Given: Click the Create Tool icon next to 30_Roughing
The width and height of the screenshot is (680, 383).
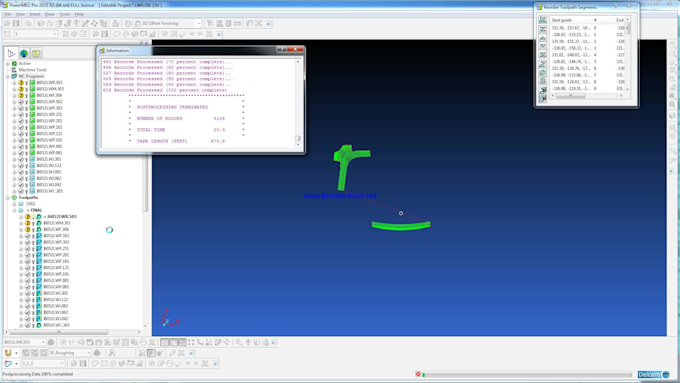Looking at the screenshot, I should point(7,353).
